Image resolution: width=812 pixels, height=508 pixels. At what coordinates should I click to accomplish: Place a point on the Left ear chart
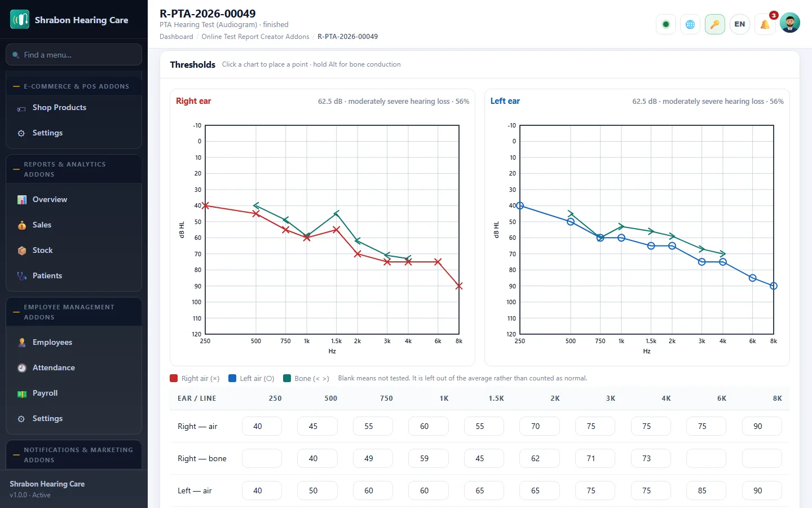[x=647, y=230]
